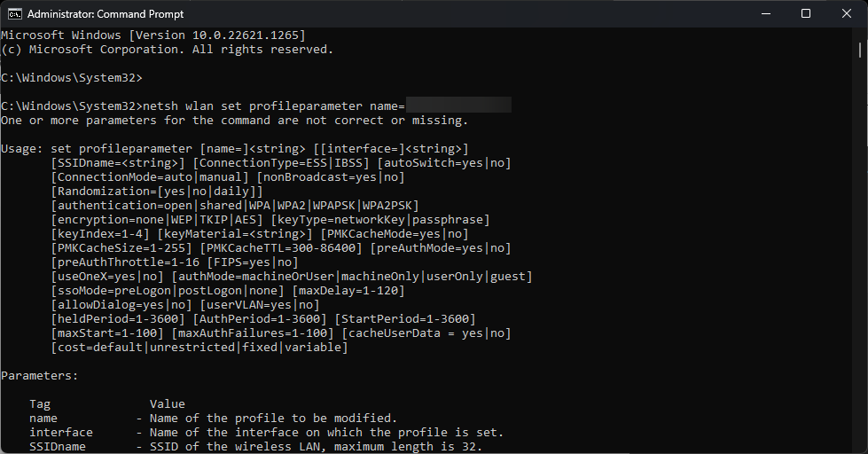Click the [ConnectionMode=auto|manual] option text
The height and width of the screenshot is (454, 868).
tap(150, 177)
